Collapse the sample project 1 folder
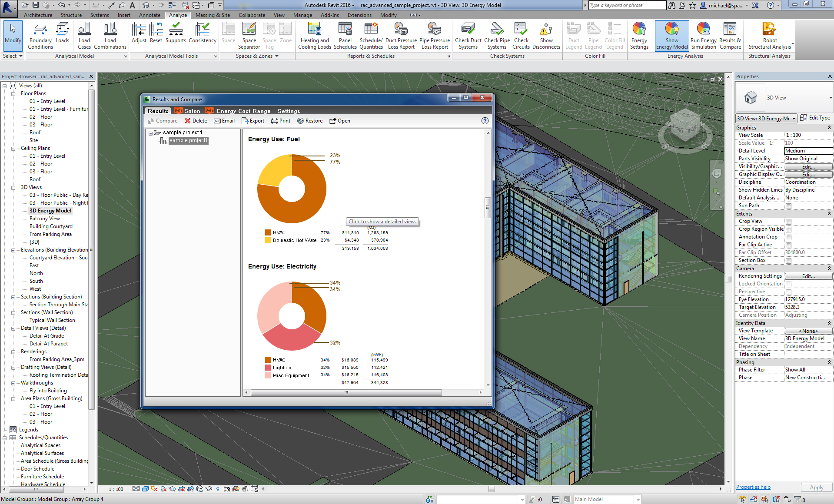 tap(150, 133)
